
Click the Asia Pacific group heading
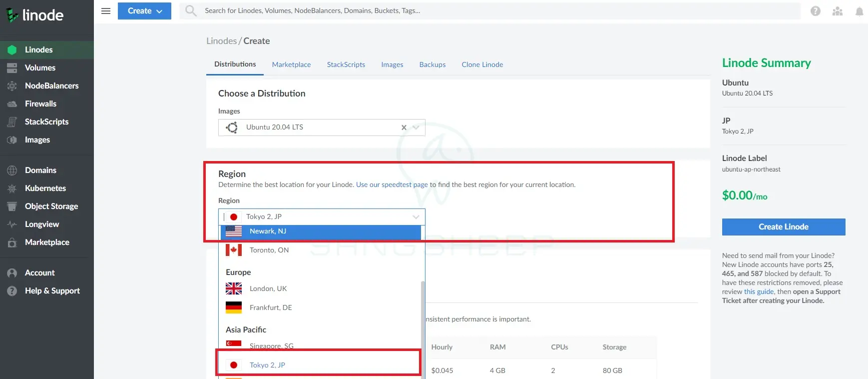pyautogui.click(x=246, y=330)
